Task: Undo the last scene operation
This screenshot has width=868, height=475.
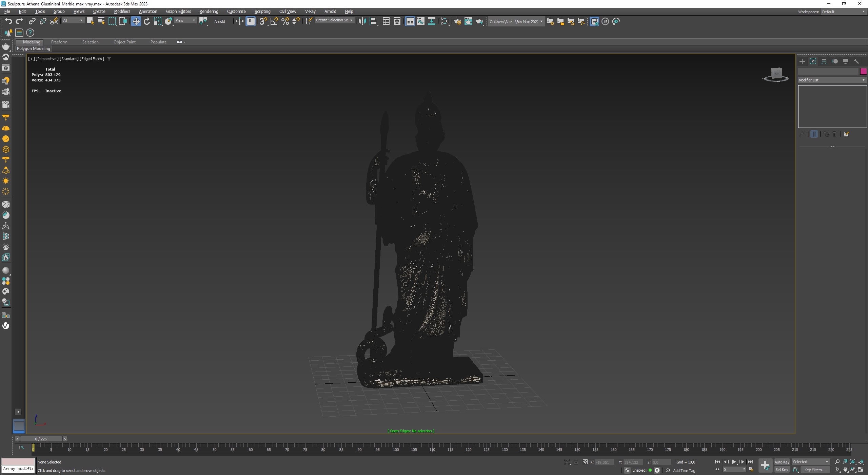Action: (8, 21)
